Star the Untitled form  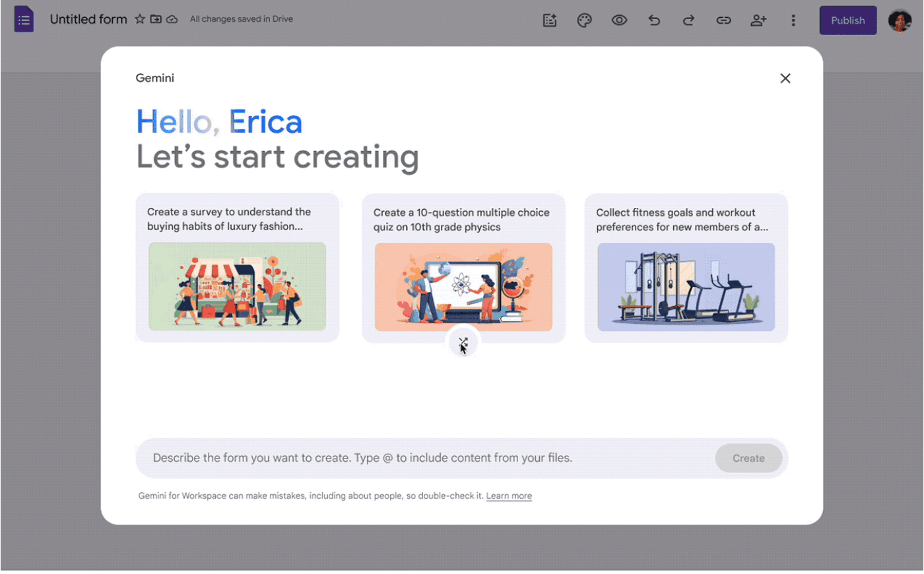click(x=140, y=19)
